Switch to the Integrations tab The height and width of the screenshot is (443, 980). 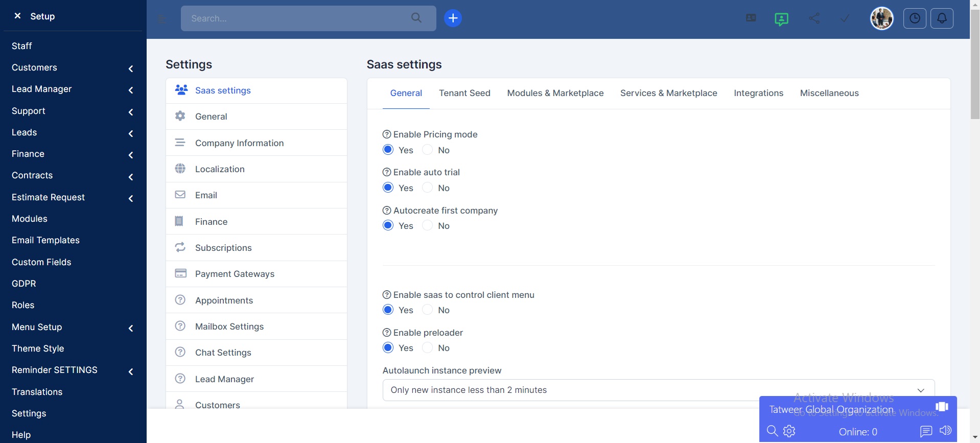758,93
